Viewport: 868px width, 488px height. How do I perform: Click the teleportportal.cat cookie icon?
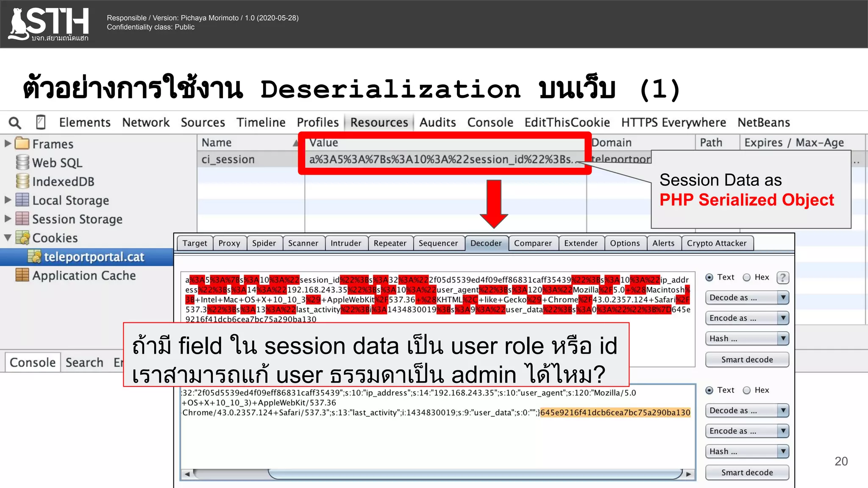click(34, 256)
